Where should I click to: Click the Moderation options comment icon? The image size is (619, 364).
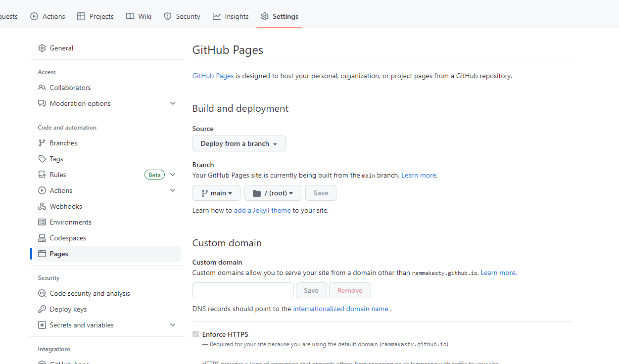click(x=42, y=103)
